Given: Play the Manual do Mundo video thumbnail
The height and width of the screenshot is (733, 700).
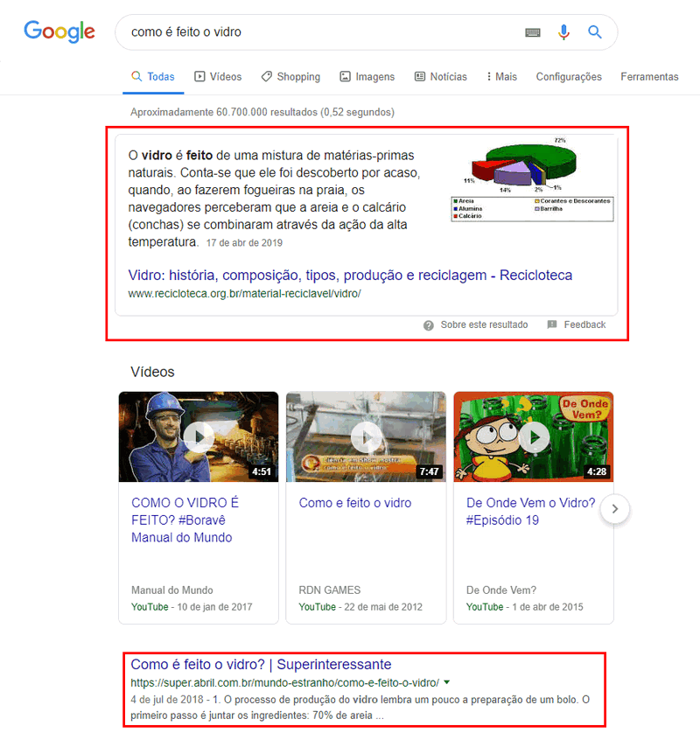Looking at the screenshot, I should (x=199, y=436).
